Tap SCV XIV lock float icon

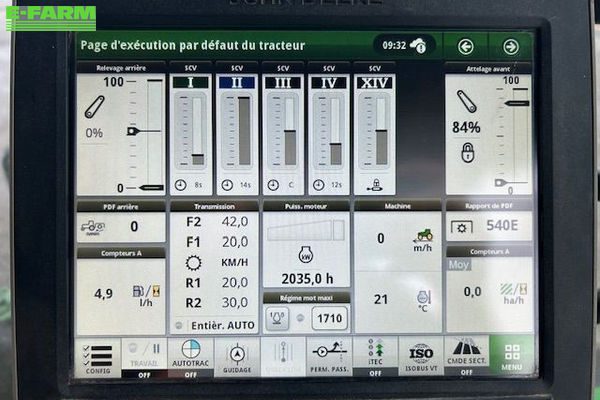pos(375,185)
